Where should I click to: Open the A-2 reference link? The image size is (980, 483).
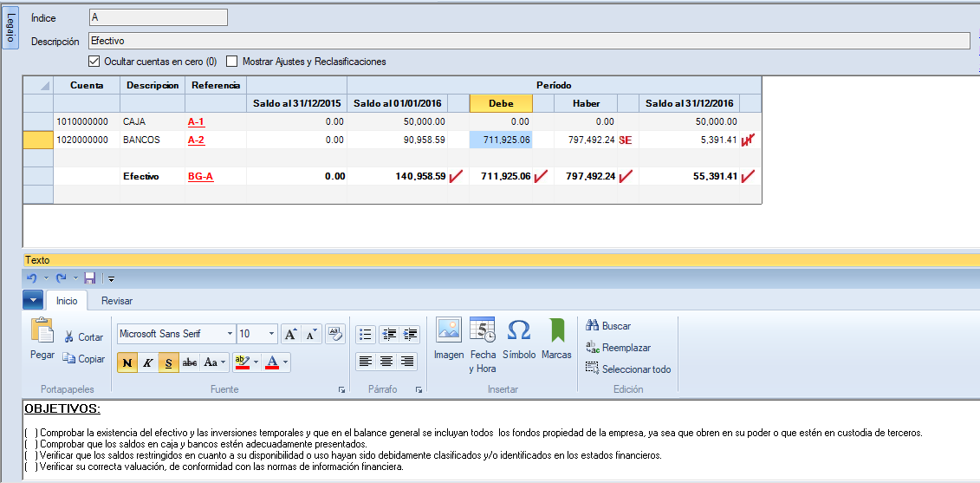[197, 140]
